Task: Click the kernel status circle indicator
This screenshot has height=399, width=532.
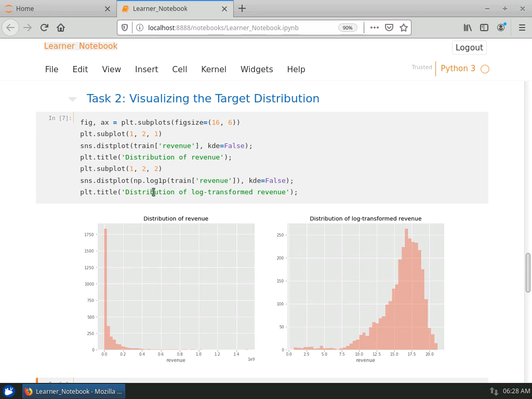Action: [x=485, y=69]
